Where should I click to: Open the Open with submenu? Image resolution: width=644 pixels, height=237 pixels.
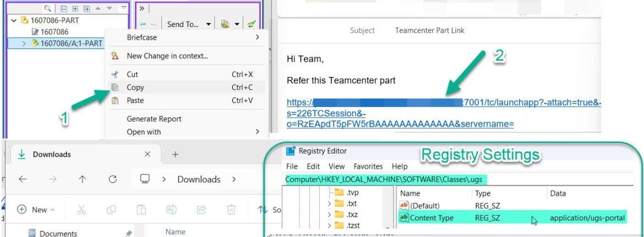point(186,132)
